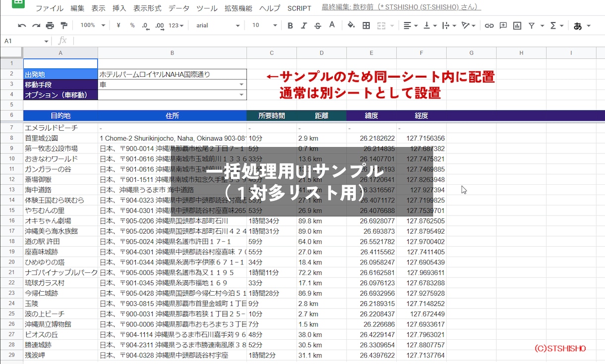Insert link with the chain icon
Viewport: 605px width, 364px height.
(x=489, y=25)
